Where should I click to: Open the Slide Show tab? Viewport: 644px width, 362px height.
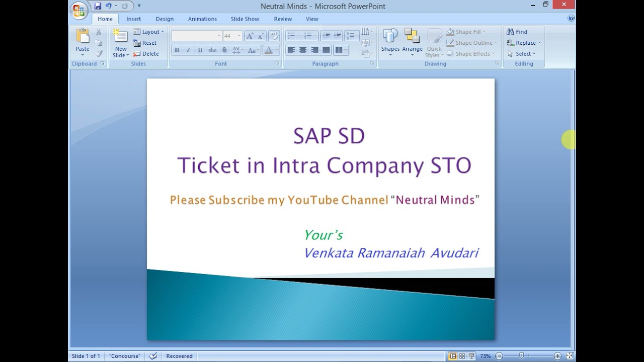pyautogui.click(x=245, y=19)
